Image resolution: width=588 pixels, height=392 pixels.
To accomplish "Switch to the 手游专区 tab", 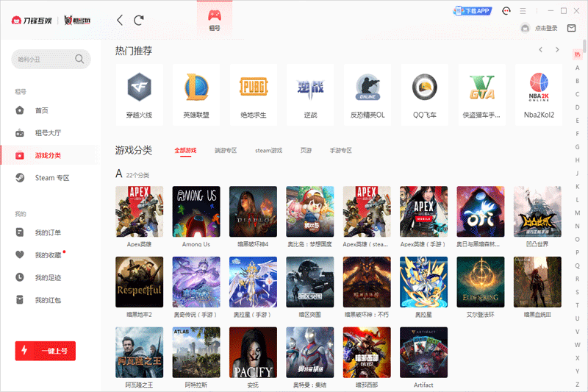I will pos(340,151).
